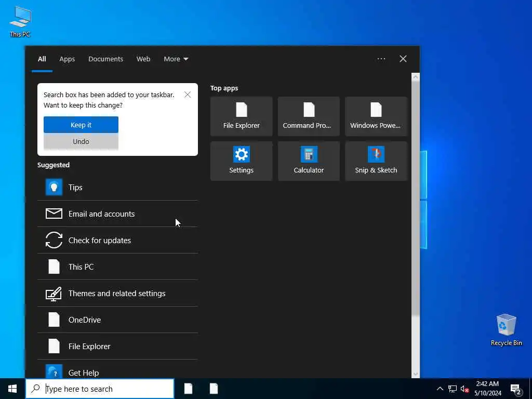Close the search panel
Viewport: 532px width, 399px height.
(x=403, y=59)
